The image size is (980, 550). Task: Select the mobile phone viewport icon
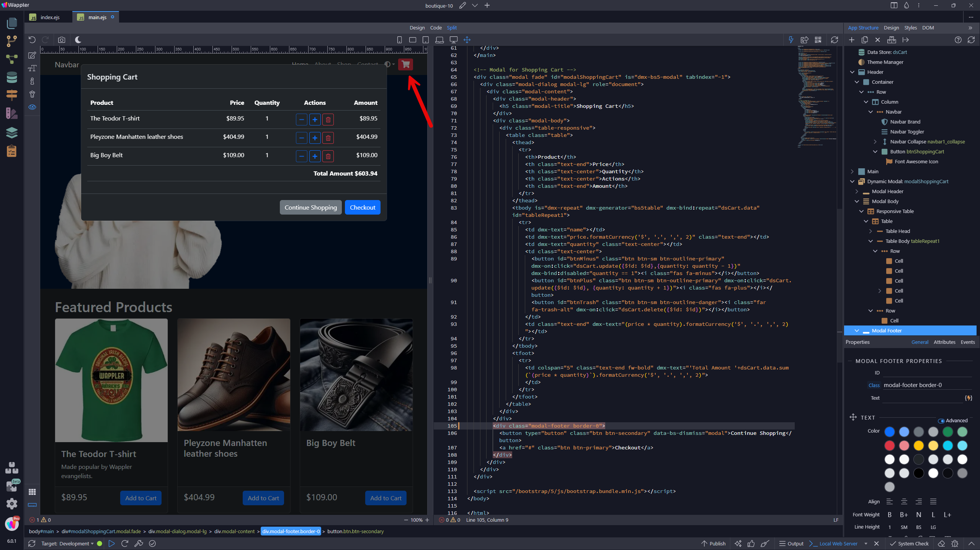[x=399, y=40]
